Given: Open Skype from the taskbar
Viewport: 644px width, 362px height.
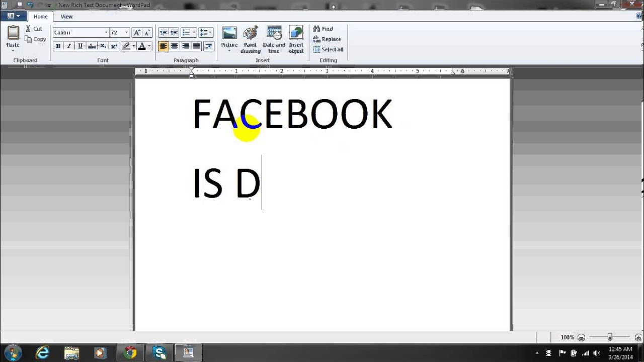Looking at the screenshot, I should pos(159,353).
